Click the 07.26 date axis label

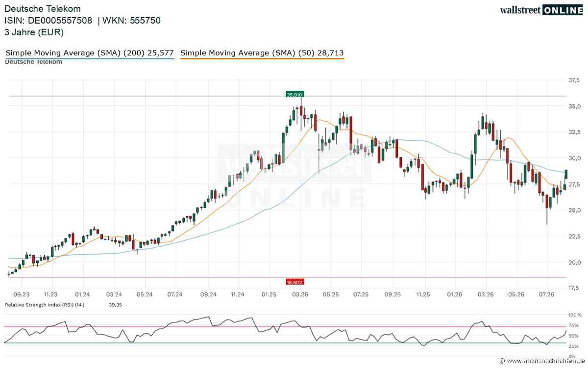tap(546, 294)
